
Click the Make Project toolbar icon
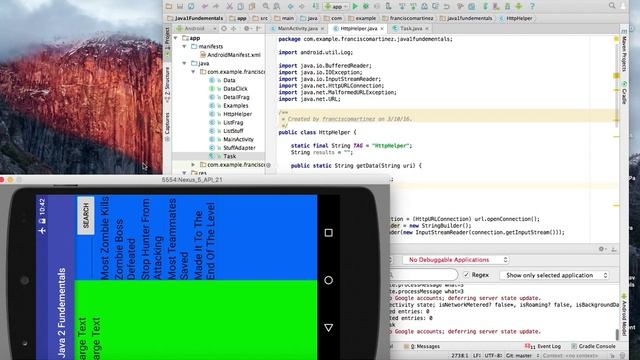point(316,6)
